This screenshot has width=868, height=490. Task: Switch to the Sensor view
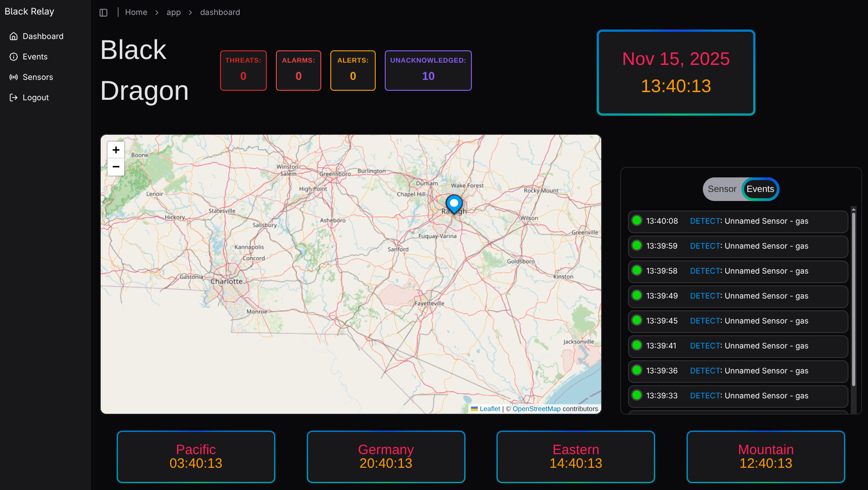click(x=722, y=189)
